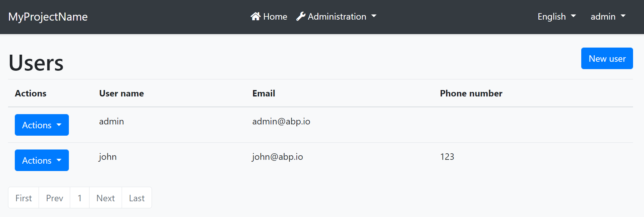
Task: Click the Phone number column header
Action: click(471, 93)
